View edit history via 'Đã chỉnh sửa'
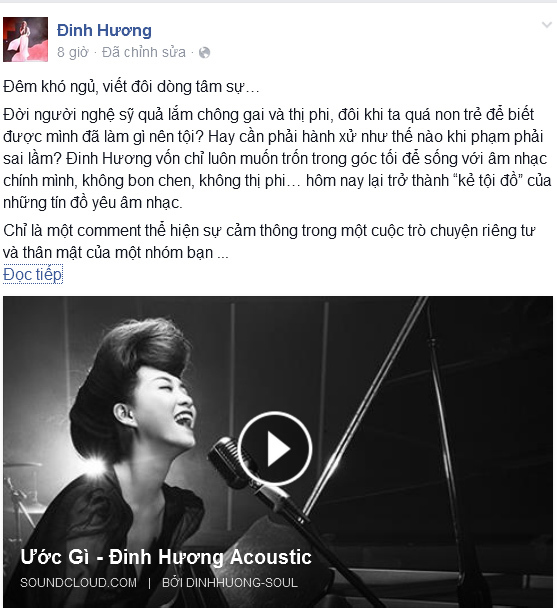This screenshot has width=557, height=608. pos(144,52)
